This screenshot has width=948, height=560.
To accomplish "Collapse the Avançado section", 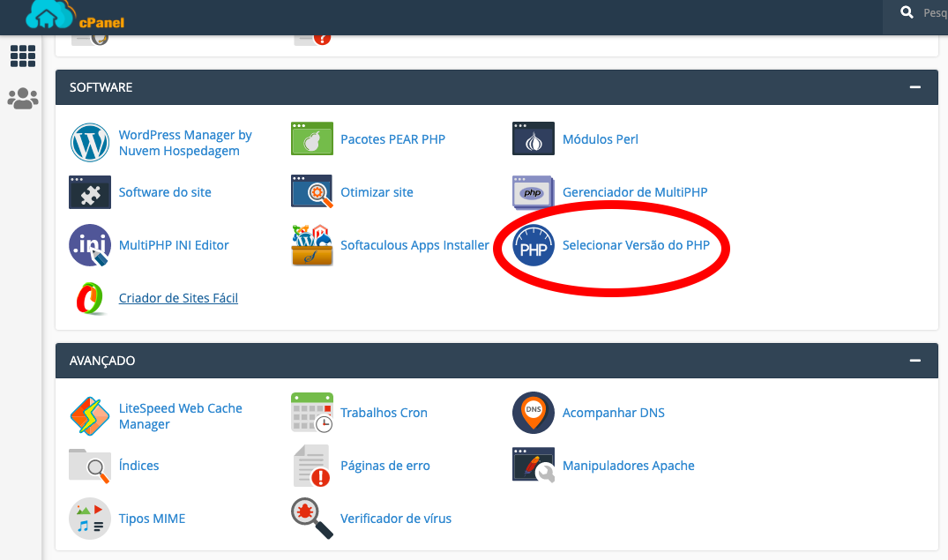I will click(x=915, y=362).
